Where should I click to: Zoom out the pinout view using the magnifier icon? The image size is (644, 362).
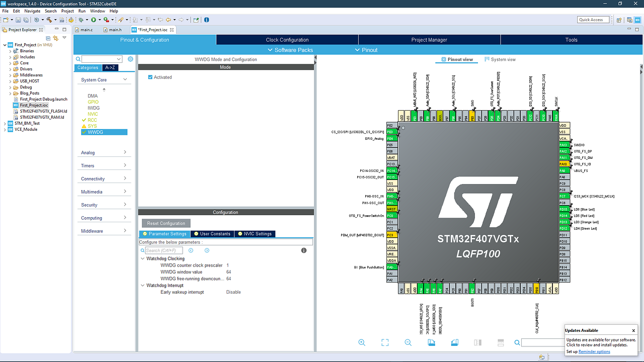coord(408,342)
